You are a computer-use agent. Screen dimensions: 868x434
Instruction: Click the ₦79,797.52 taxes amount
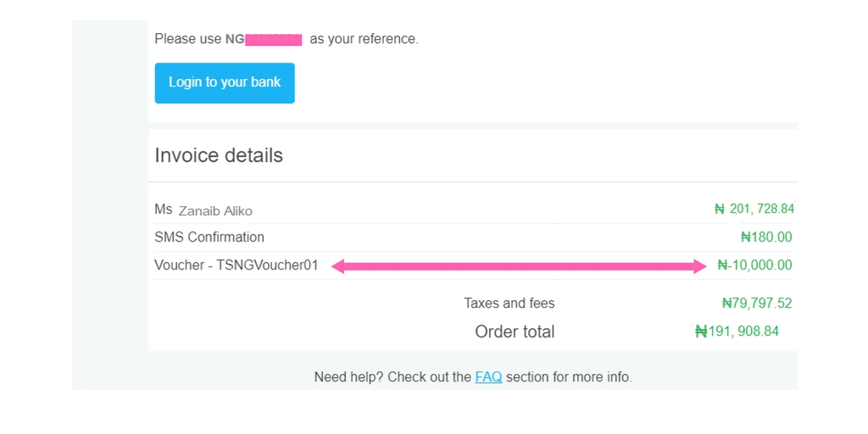point(757,303)
